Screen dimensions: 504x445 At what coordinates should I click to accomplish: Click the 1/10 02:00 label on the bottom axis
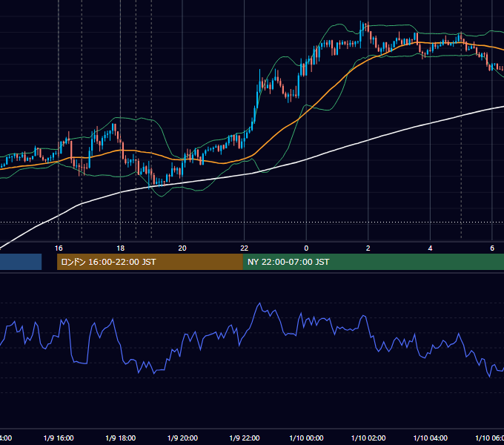tap(368, 438)
